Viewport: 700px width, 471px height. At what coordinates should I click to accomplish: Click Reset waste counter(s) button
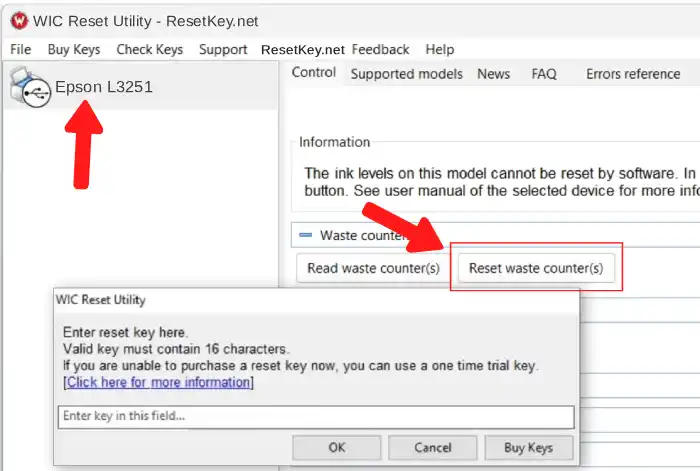point(536,268)
